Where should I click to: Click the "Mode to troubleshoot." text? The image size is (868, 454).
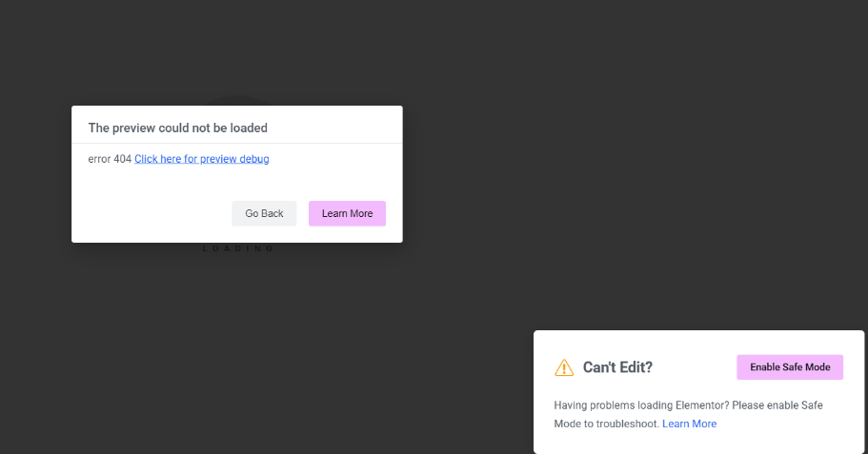click(x=606, y=424)
